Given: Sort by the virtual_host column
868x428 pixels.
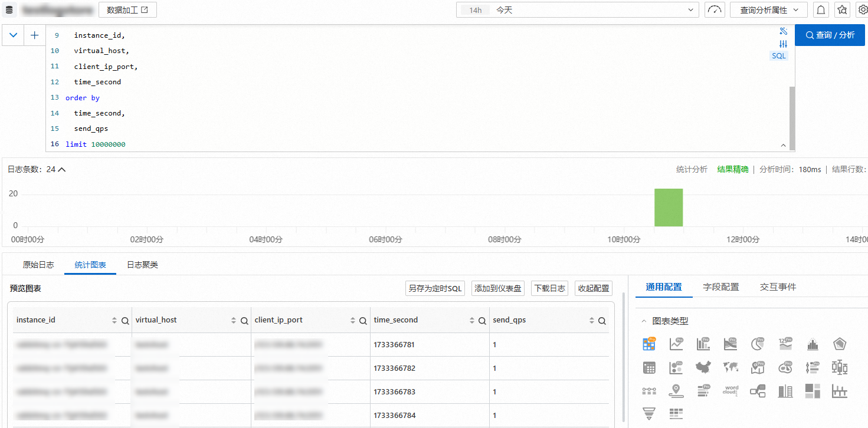Looking at the screenshot, I should (233, 321).
